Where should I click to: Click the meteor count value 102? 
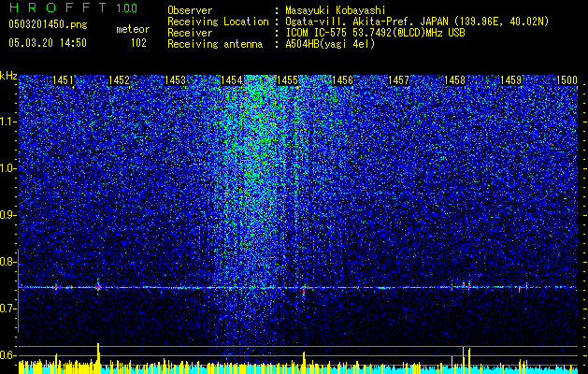[138, 43]
